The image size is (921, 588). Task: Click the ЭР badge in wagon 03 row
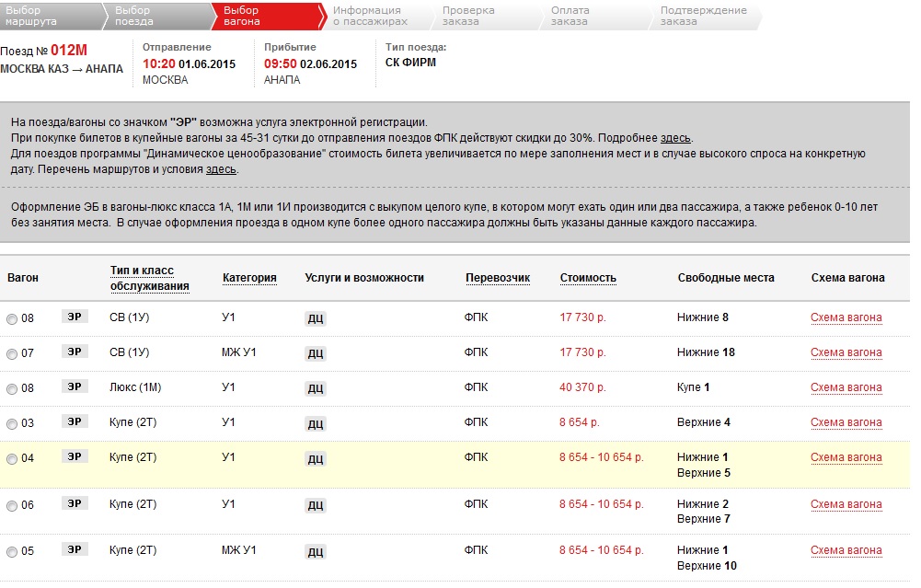point(75,421)
